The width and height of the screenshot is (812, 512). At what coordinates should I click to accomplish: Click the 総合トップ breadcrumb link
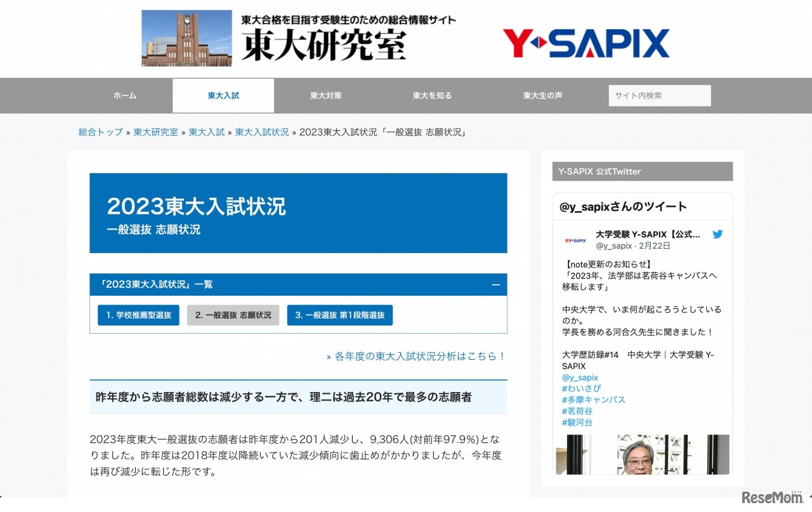(x=100, y=132)
